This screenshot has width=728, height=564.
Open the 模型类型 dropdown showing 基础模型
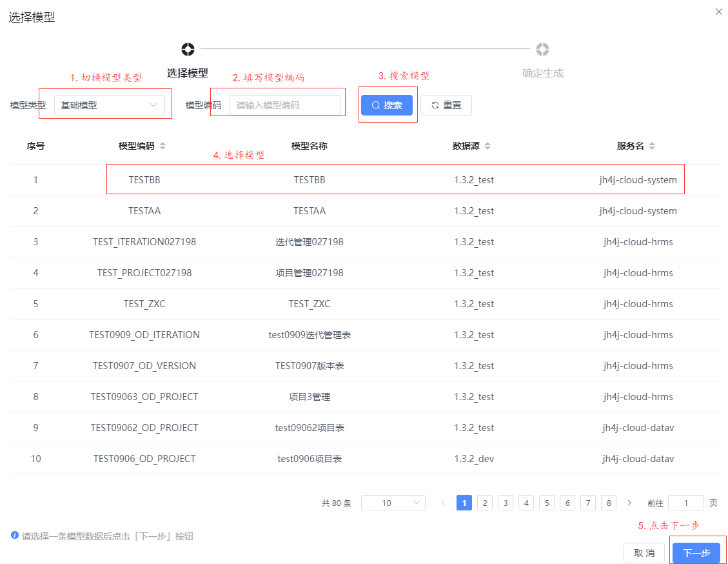(110, 105)
